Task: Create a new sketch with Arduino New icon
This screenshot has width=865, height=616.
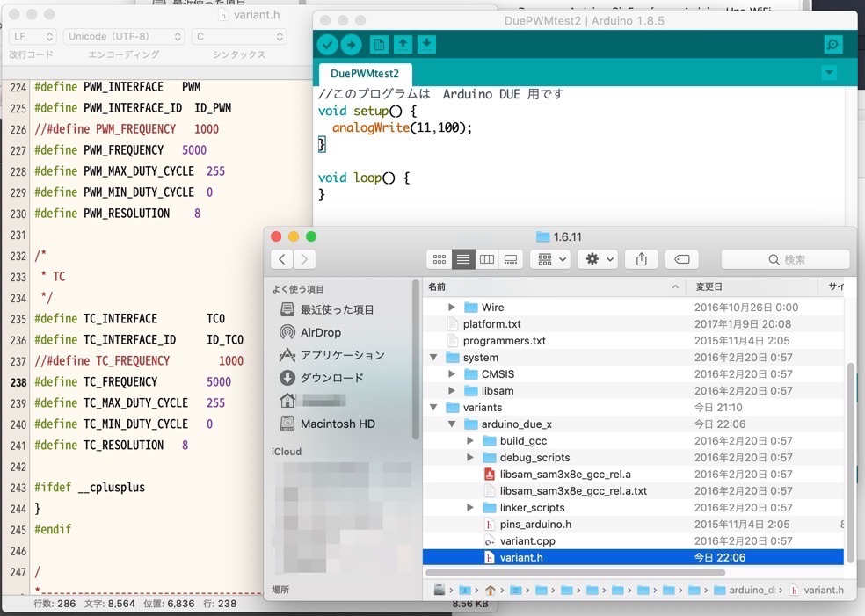Action: coord(379,45)
